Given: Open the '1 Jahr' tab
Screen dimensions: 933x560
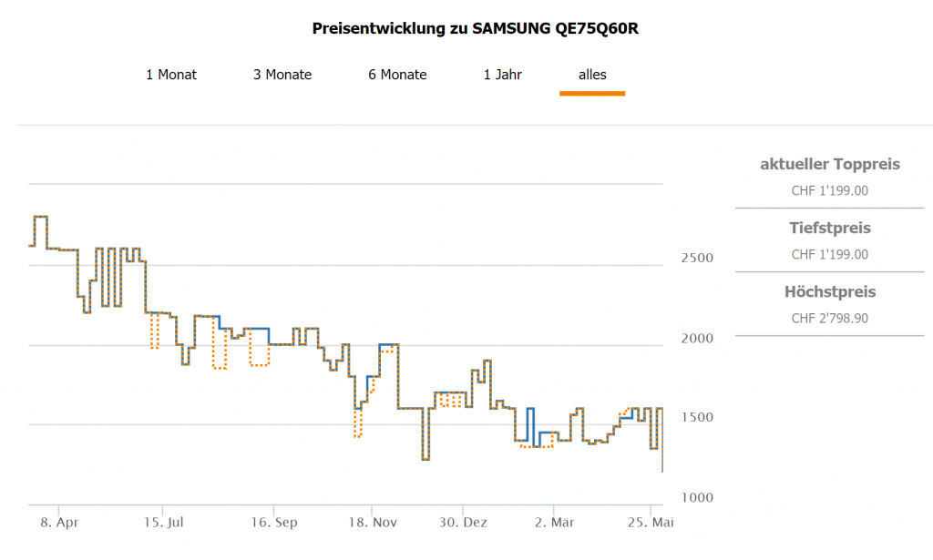Looking at the screenshot, I should [x=503, y=75].
